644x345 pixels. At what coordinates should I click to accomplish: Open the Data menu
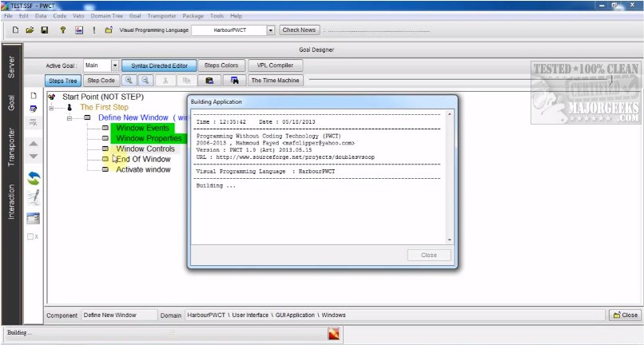[x=41, y=16]
